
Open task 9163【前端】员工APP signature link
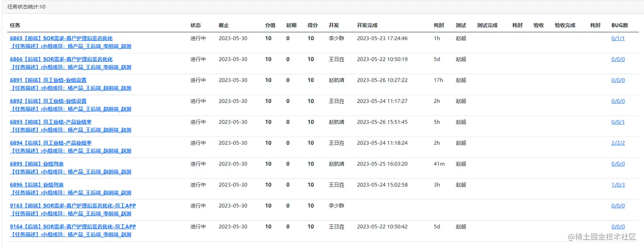click(73, 206)
